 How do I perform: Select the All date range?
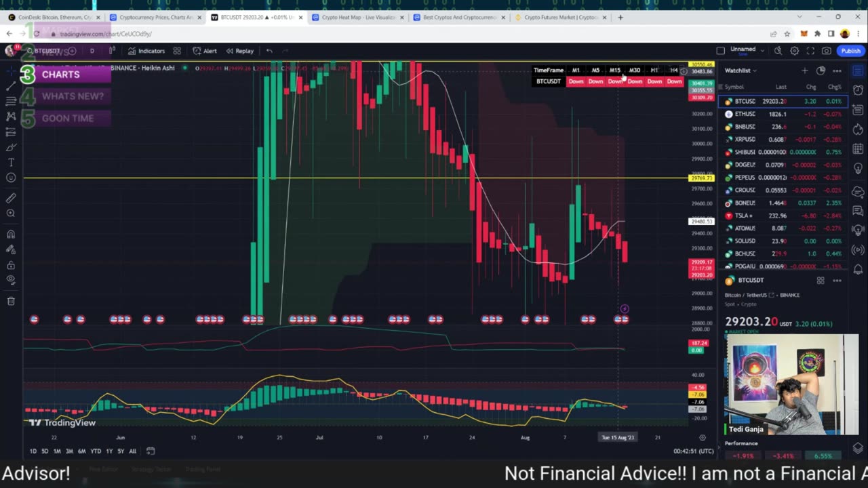[132, 451]
